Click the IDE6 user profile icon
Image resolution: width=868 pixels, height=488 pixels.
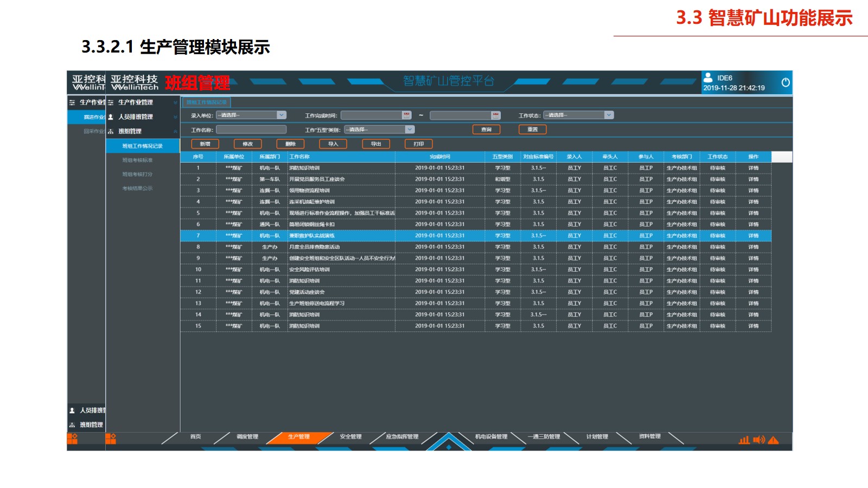pos(708,78)
